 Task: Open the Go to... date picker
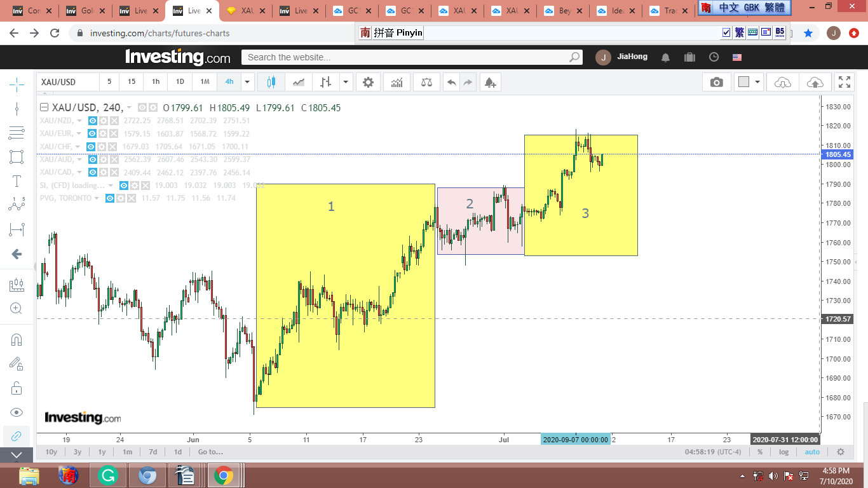[x=210, y=452]
